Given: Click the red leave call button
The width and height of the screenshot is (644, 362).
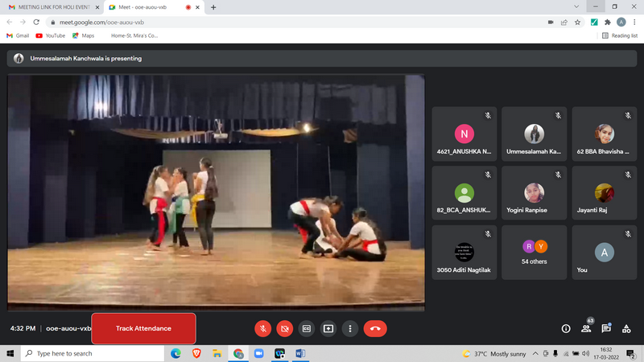Looking at the screenshot, I should (375, 328).
